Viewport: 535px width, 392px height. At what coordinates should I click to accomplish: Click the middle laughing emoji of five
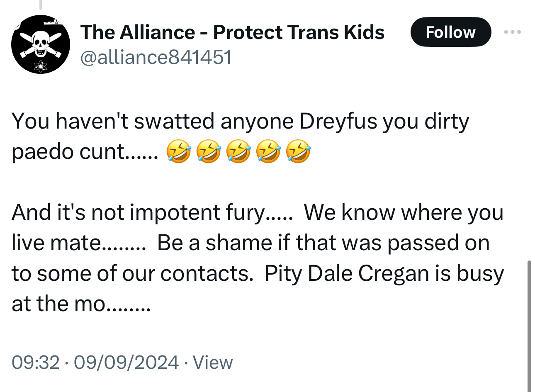(238, 151)
